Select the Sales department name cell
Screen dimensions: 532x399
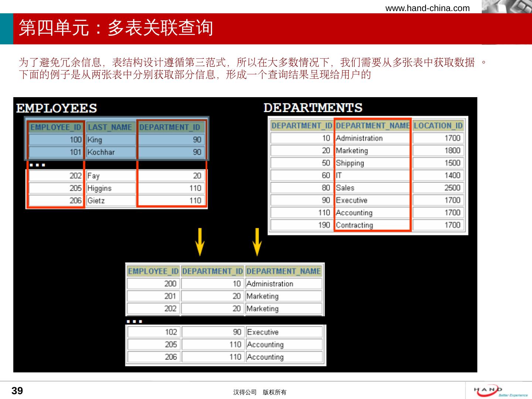click(372, 188)
